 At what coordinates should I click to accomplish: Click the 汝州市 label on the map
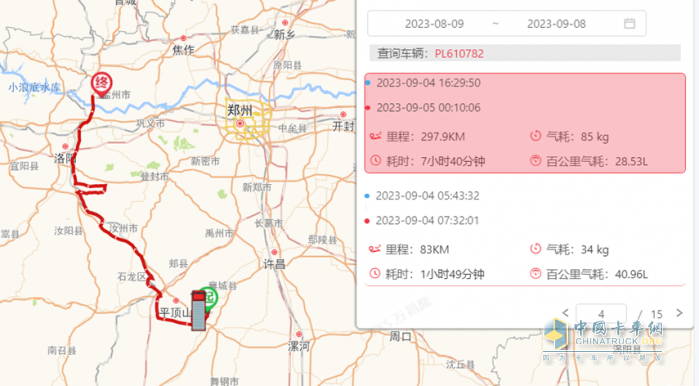[x=123, y=229]
